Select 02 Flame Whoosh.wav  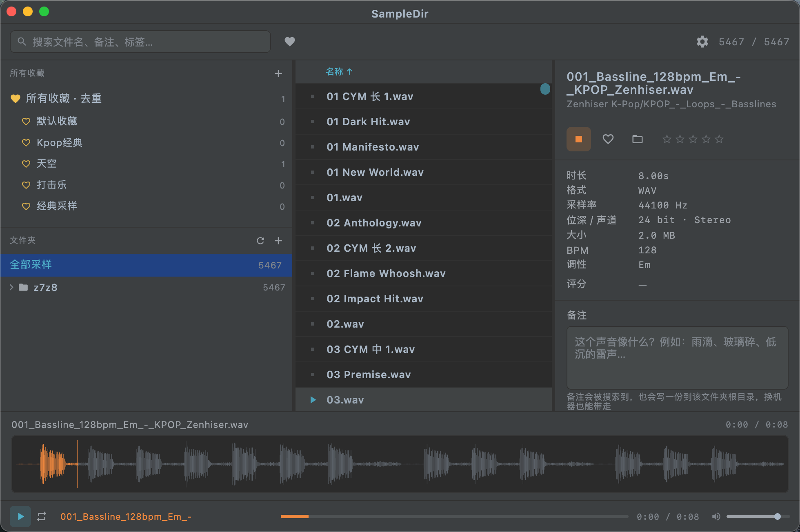[423, 273]
